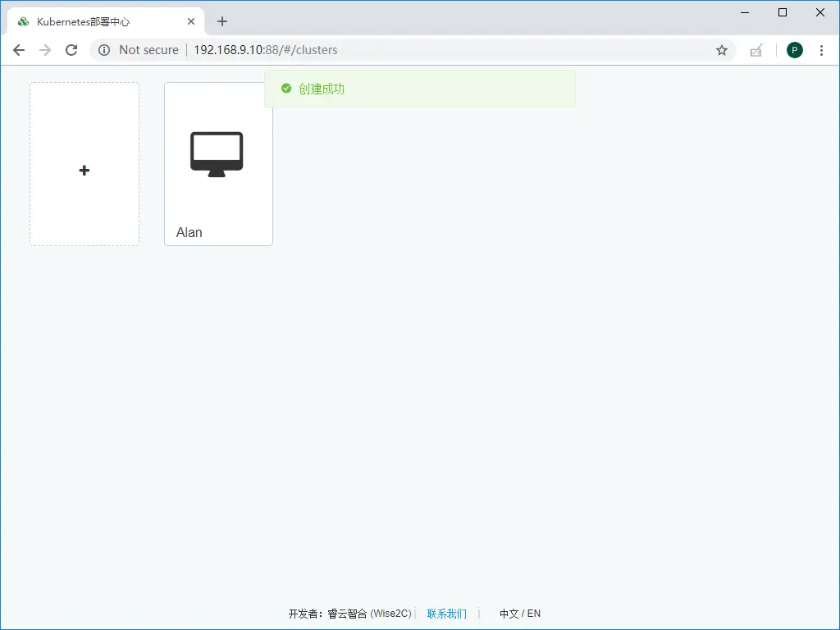Click the Not secure site information badge
Screen dimensions: 840x630
click(138, 49)
